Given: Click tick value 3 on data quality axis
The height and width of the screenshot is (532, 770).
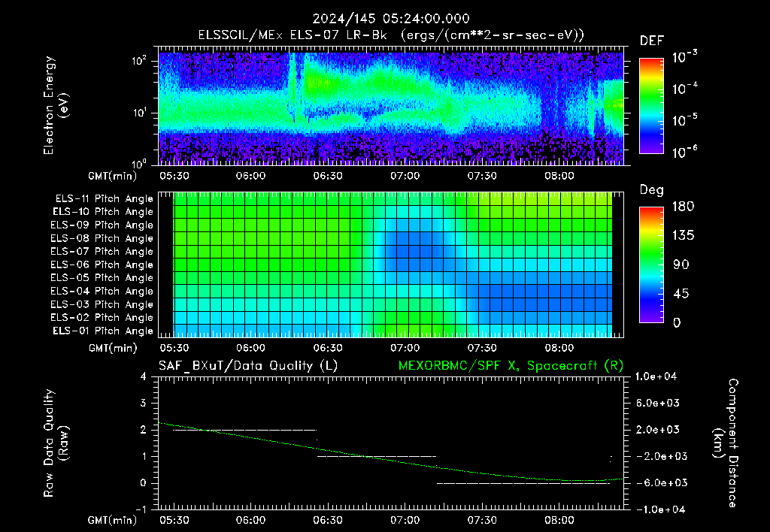Looking at the screenshot, I should [144, 403].
